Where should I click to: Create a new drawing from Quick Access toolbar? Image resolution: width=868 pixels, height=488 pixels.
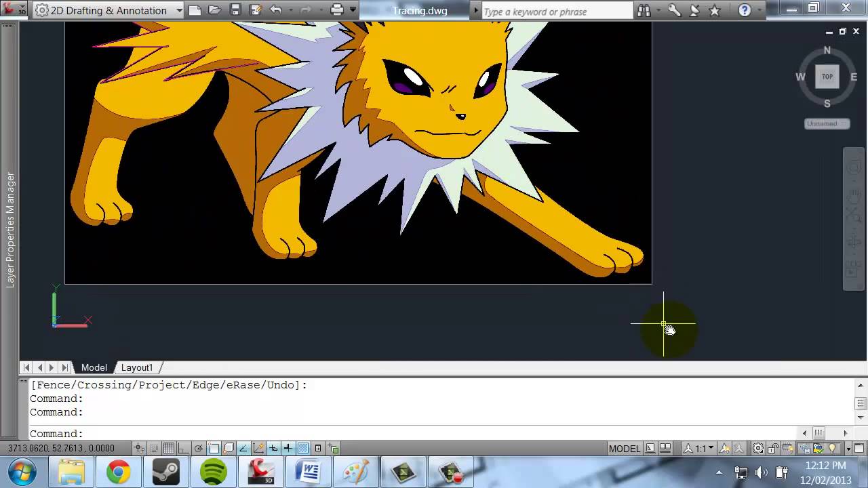click(195, 10)
